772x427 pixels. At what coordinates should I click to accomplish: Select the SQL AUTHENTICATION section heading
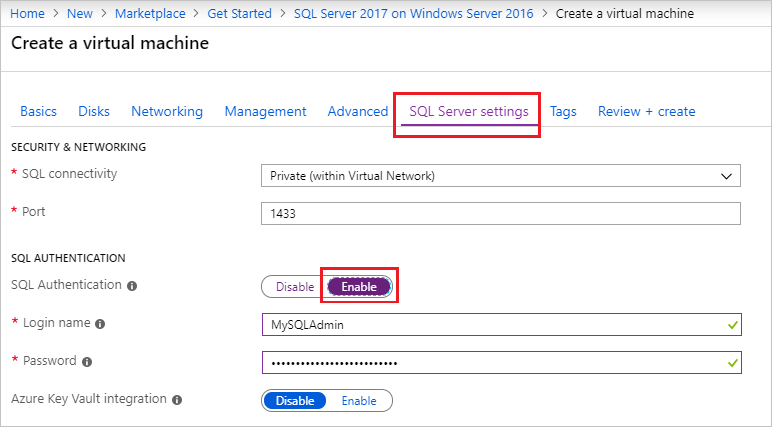click(68, 258)
